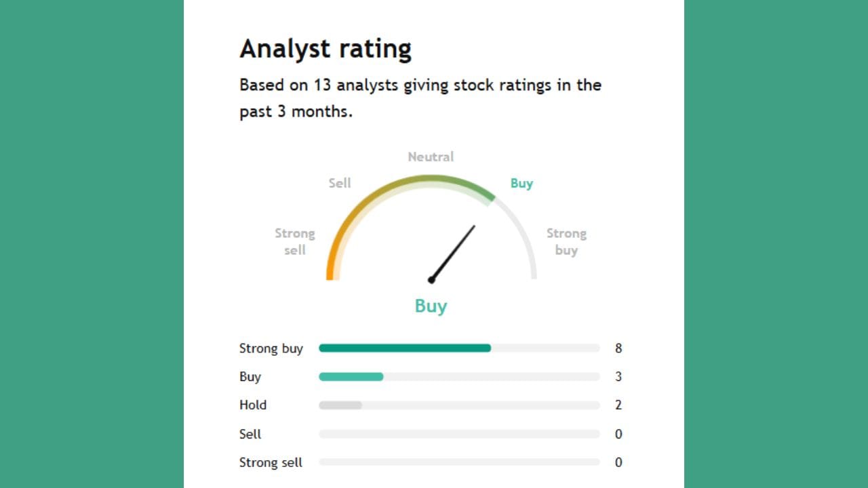This screenshot has width=868, height=488.
Task: Click the Neutral label on gauge
Action: point(431,157)
